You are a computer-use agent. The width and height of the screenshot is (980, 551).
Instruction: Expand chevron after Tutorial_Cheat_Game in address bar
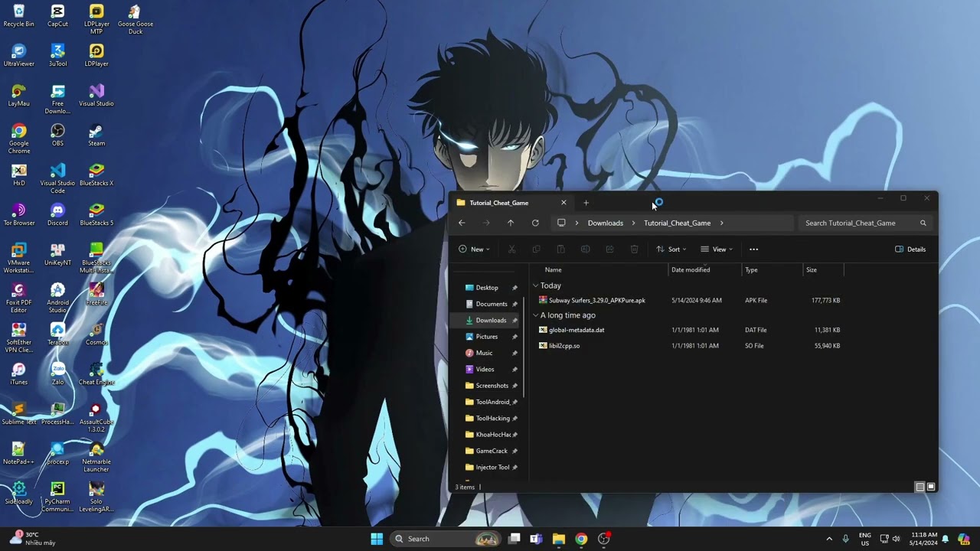pyautogui.click(x=721, y=223)
